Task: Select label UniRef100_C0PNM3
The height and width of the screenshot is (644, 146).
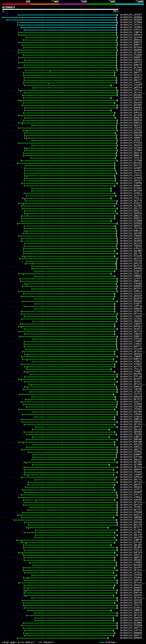Action: click(x=131, y=341)
